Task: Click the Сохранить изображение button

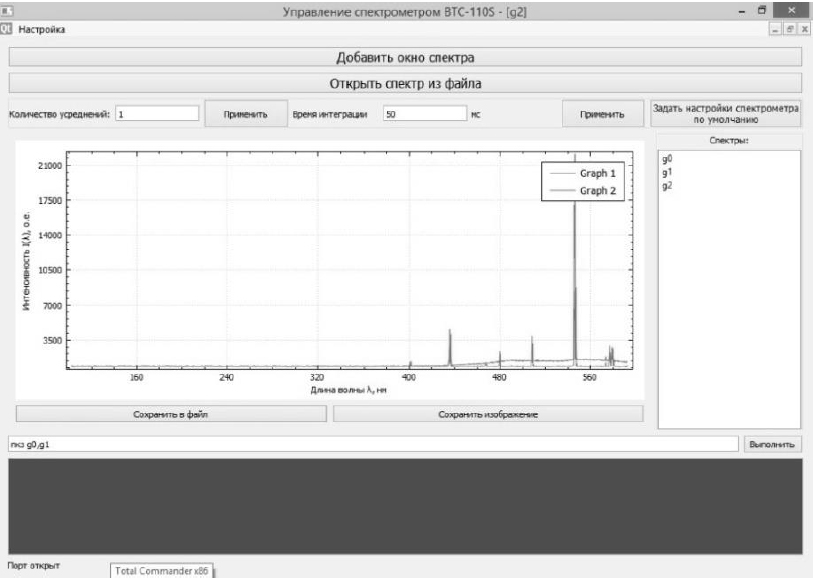Action: tap(488, 413)
